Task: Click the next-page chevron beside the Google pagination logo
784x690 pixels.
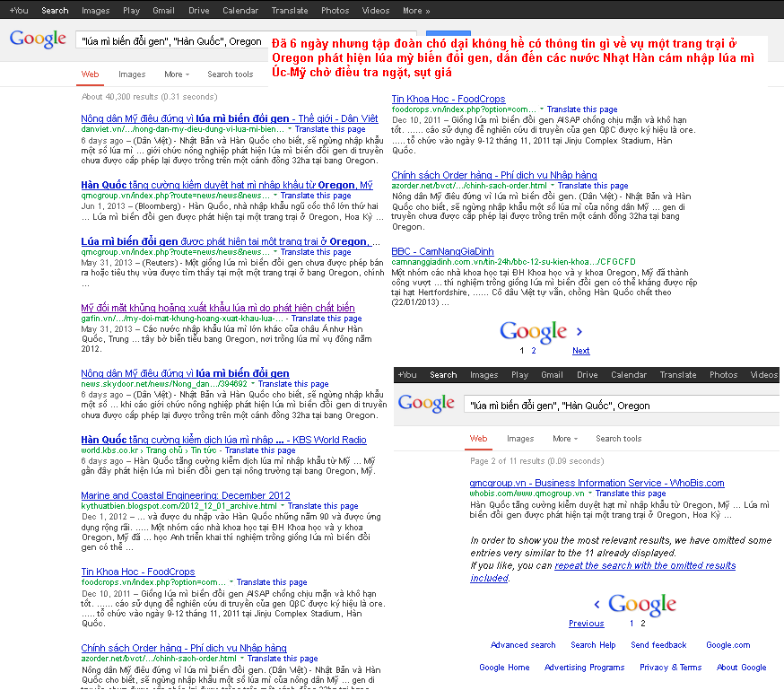Action: click(579, 331)
